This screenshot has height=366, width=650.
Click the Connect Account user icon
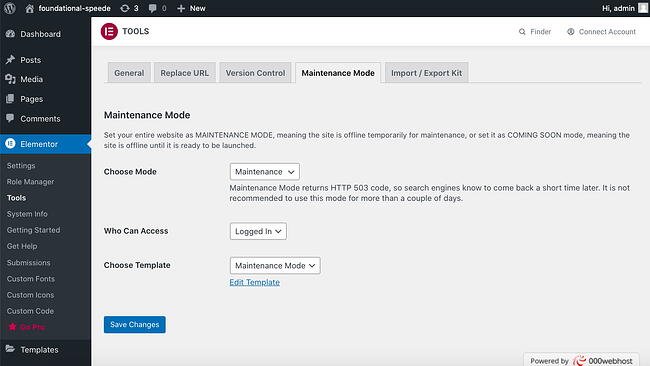571,32
